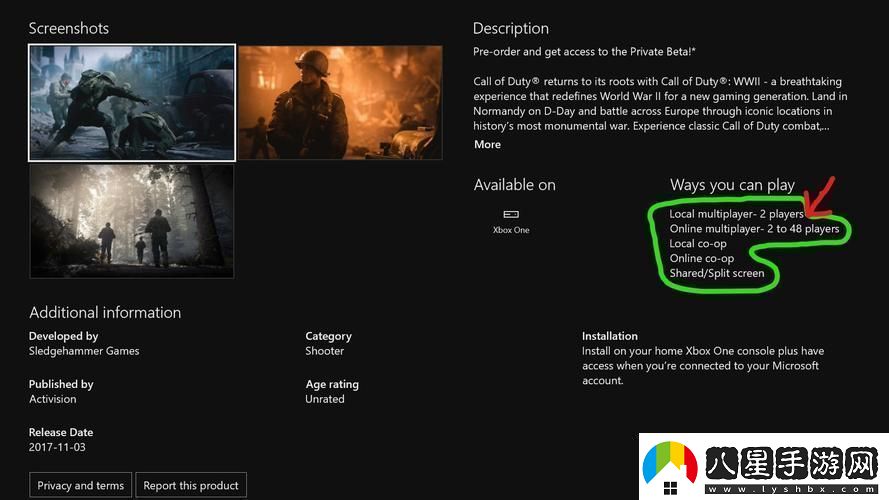Select the 'Local co-op' entry
This screenshot has width=889, height=500.
(698, 244)
